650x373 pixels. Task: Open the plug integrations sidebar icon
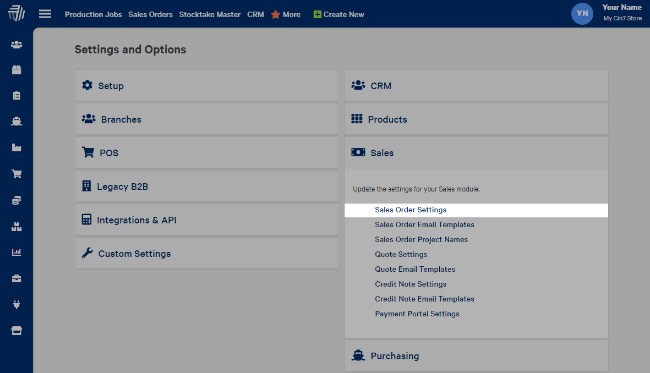[17, 305]
